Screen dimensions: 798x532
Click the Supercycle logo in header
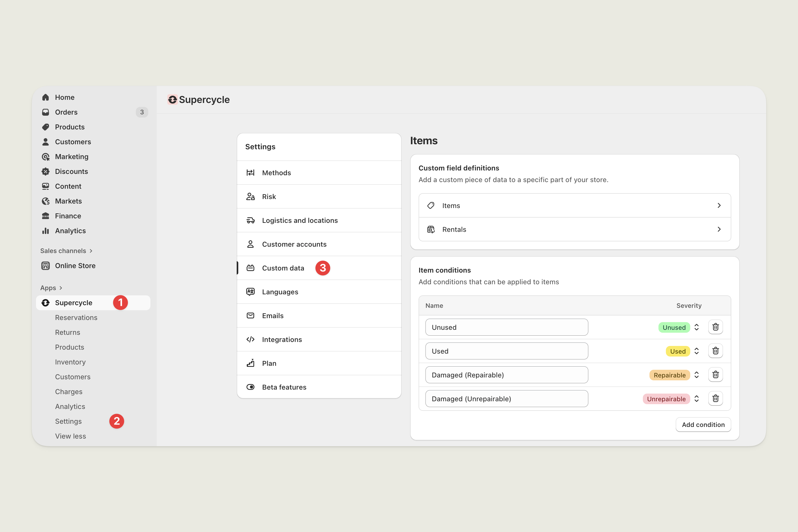point(172,100)
